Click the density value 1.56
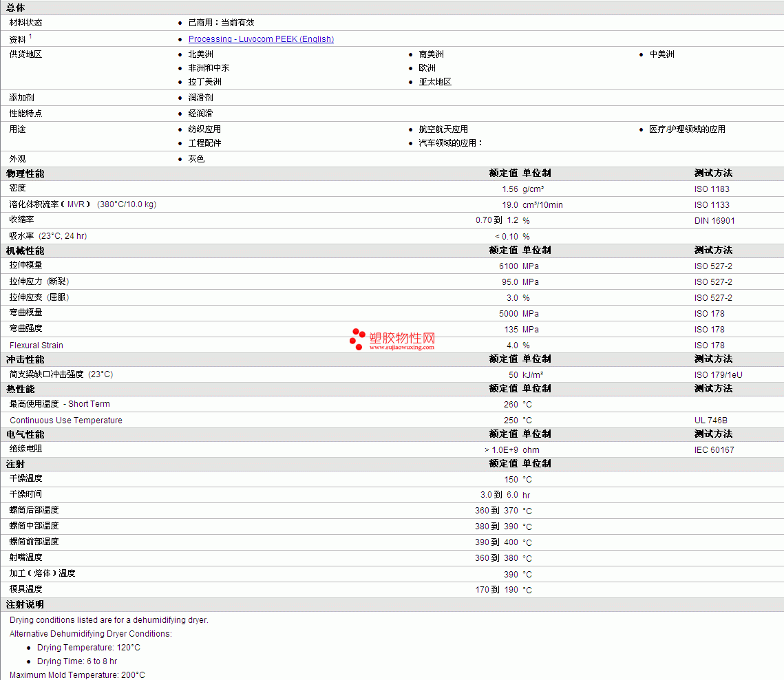The image size is (784, 680). 510,189
